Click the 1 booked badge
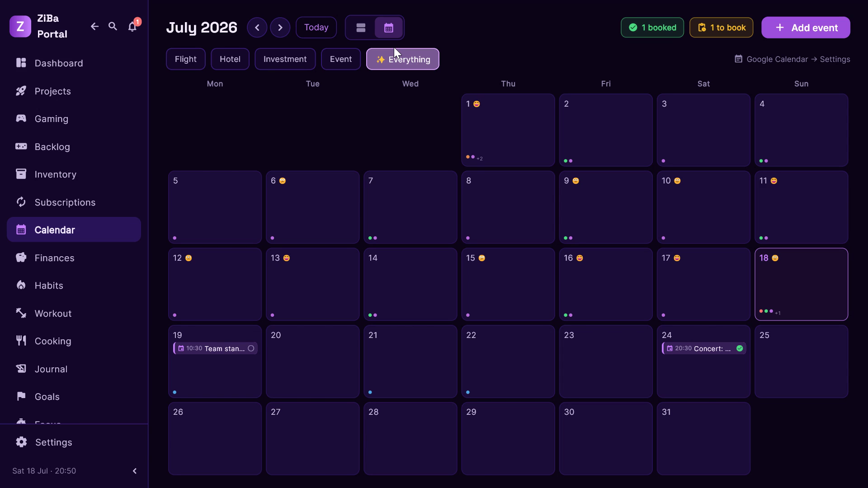This screenshot has width=868, height=488. click(x=652, y=28)
